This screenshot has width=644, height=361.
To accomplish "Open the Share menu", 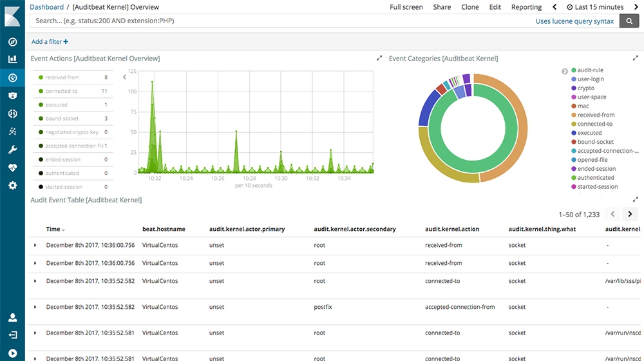I will (x=442, y=7).
